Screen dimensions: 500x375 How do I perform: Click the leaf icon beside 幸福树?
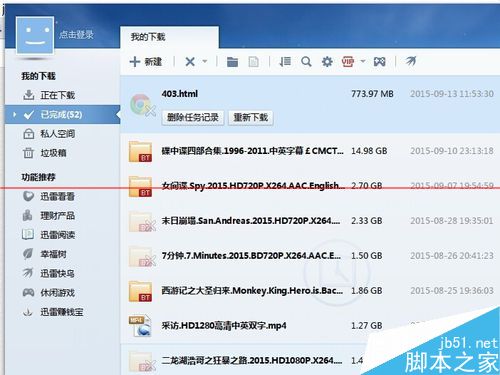(x=28, y=254)
